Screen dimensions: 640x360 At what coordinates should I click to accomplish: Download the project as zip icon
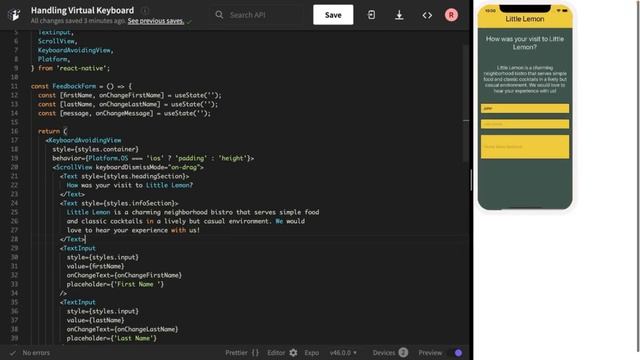(399, 15)
